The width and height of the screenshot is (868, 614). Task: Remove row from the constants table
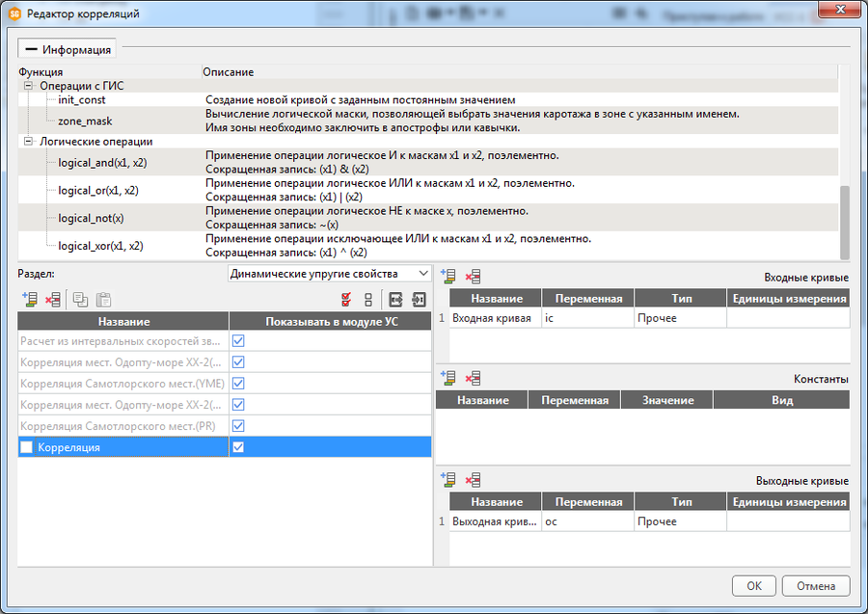[x=473, y=379]
